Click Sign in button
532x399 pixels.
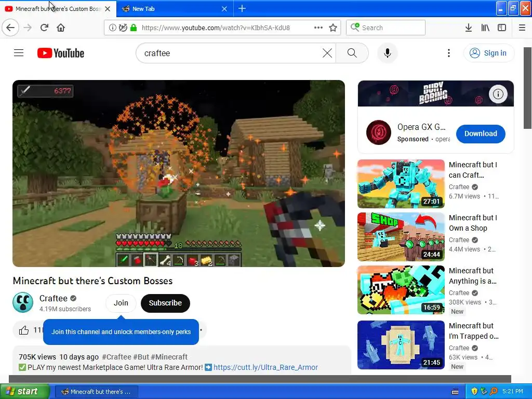coord(489,53)
